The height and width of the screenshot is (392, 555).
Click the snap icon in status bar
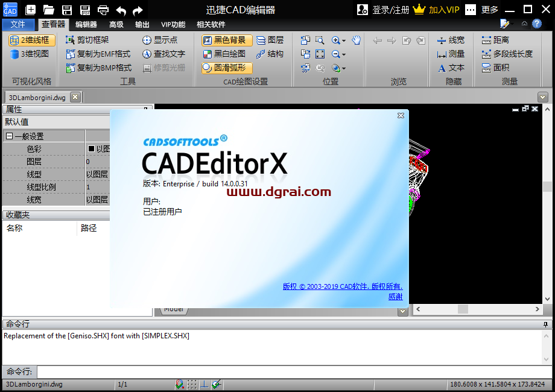pyautogui.click(x=180, y=384)
